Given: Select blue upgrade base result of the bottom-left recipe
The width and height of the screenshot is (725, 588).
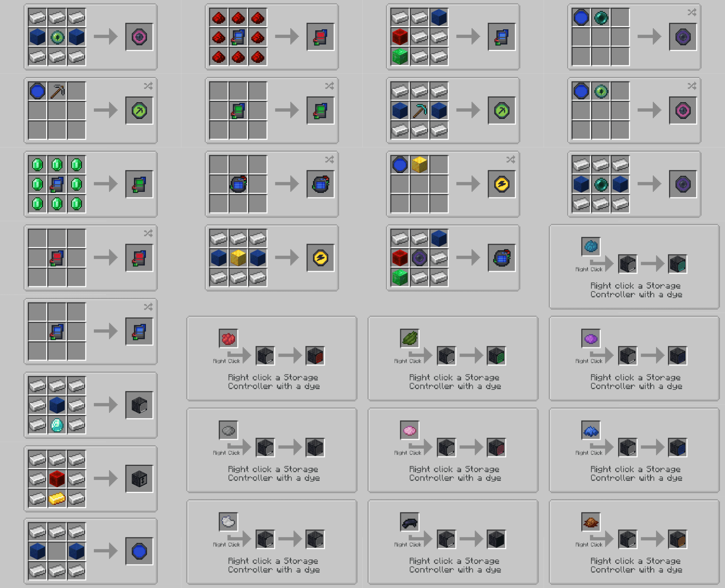Looking at the screenshot, I should tap(139, 551).
